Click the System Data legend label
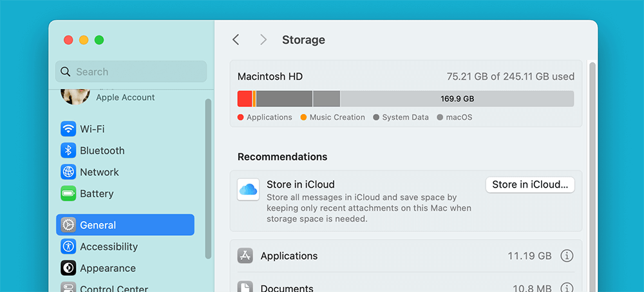 [x=405, y=117]
